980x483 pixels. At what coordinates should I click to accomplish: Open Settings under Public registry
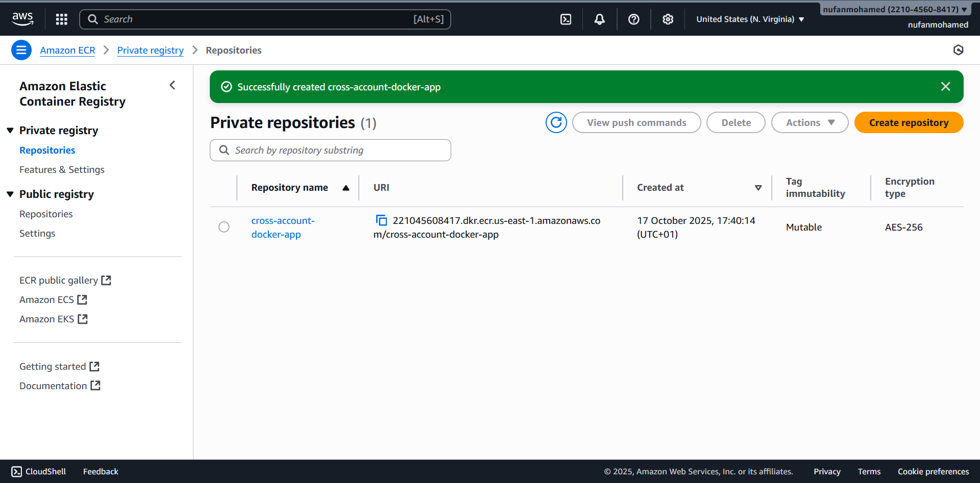click(37, 233)
